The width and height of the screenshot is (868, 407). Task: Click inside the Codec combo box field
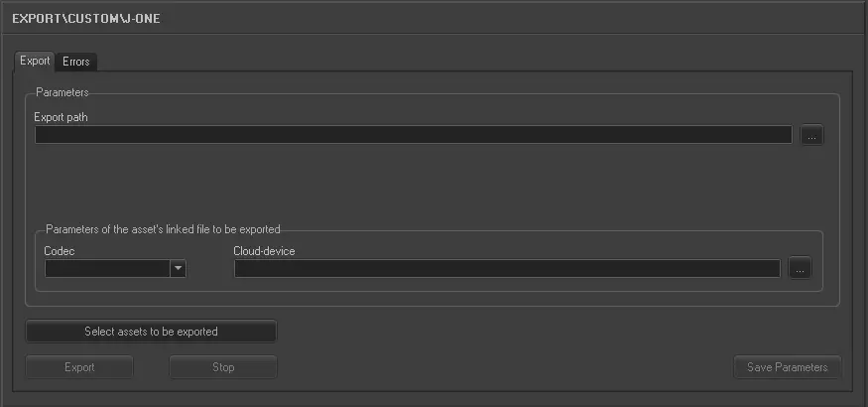[107, 268]
